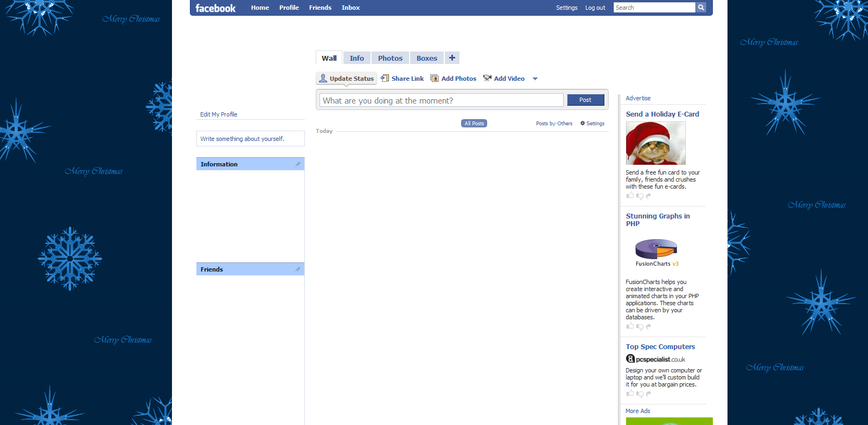Share the Top Spec Computers ad
868x425 pixels.
pos(648,394)
